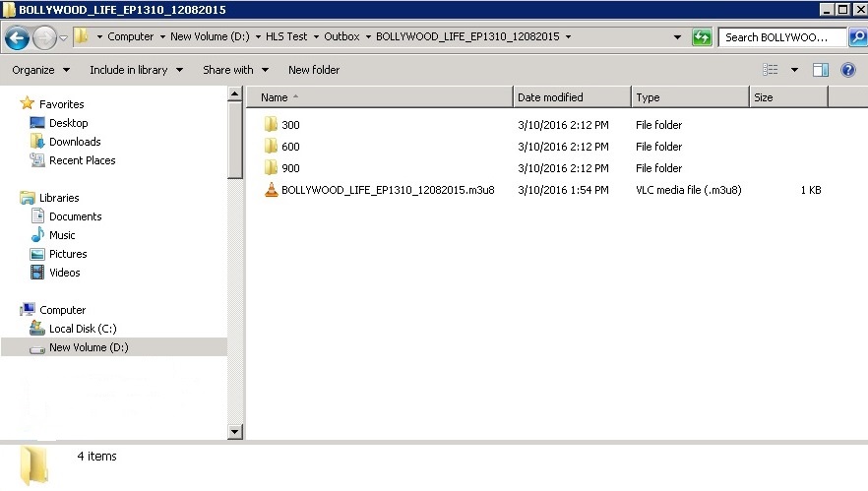
Task: Refresh the folder with the green arrows button
Action: (x=702, y=37)
